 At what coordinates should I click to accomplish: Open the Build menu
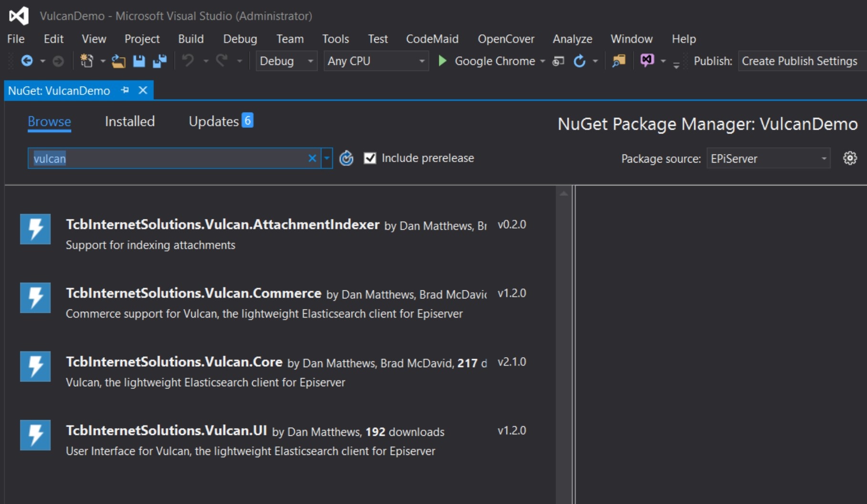click(191, 39)
